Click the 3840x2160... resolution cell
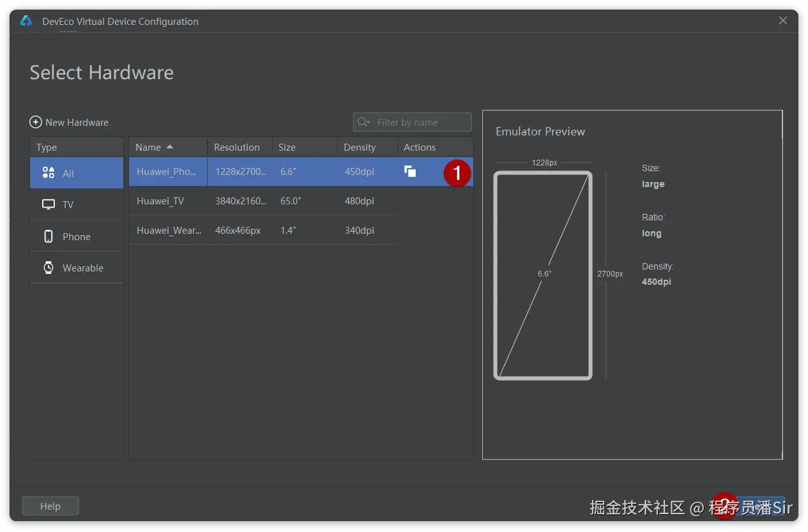Screen dimensions: 808x532 pos(241,201)
